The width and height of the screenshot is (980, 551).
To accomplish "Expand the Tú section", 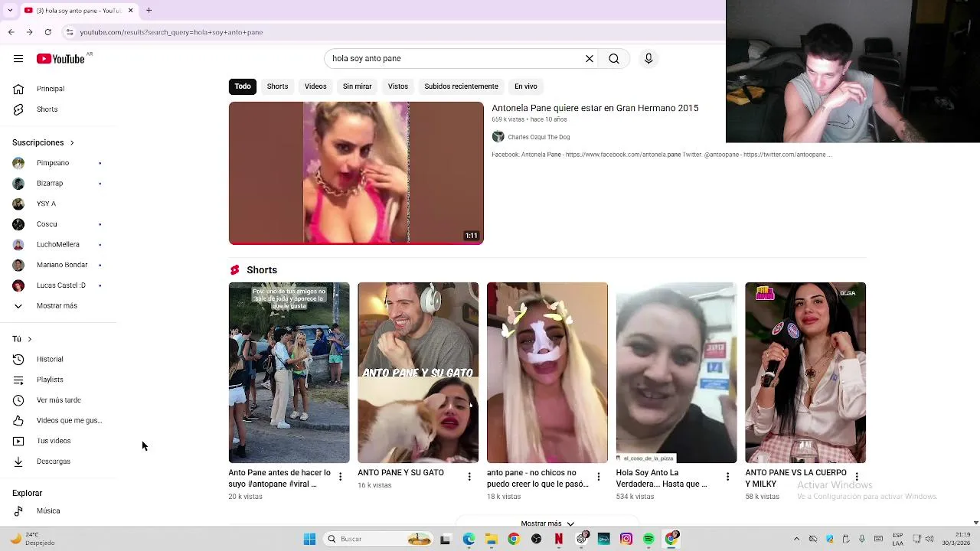I will [22, 339].
